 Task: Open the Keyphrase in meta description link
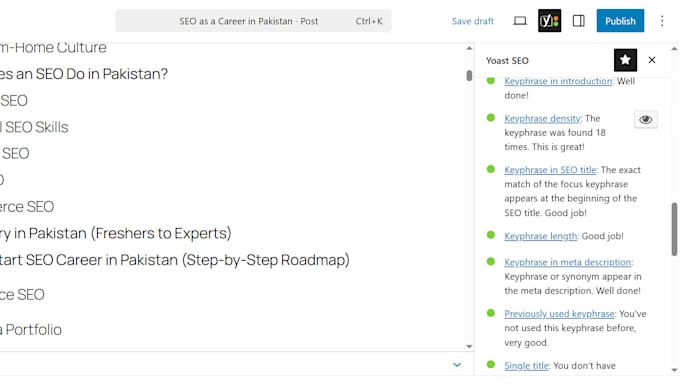click(568, 262)
